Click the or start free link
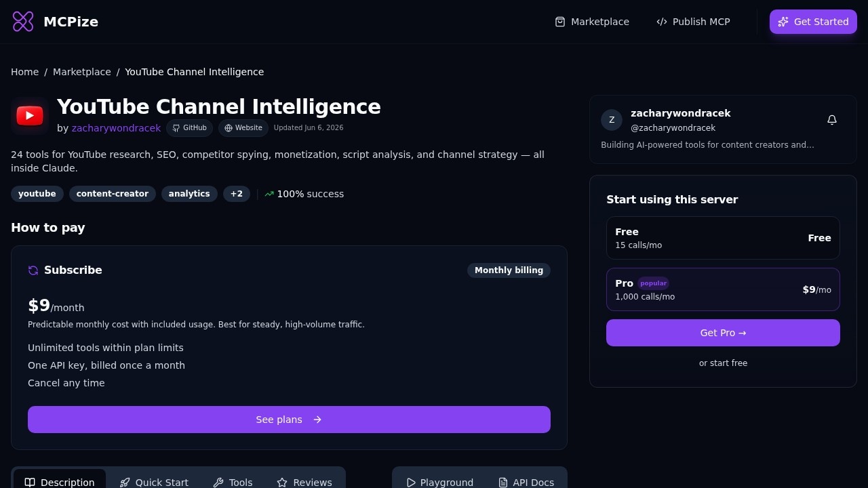 point(723,363)
